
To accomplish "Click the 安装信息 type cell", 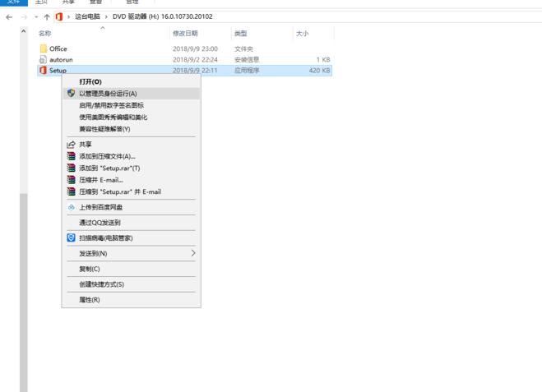I will [x=247, y=60].
